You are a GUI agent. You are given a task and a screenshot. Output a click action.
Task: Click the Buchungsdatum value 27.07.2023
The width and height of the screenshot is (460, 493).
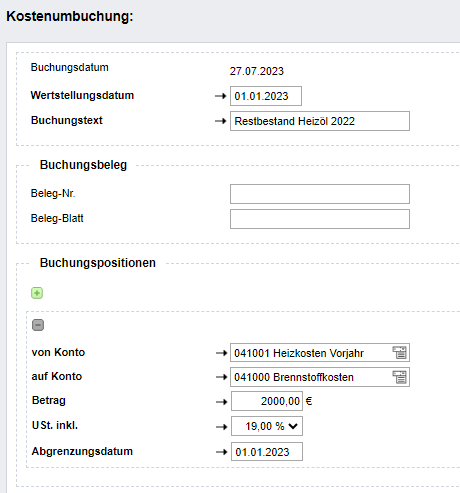point(257,71)
